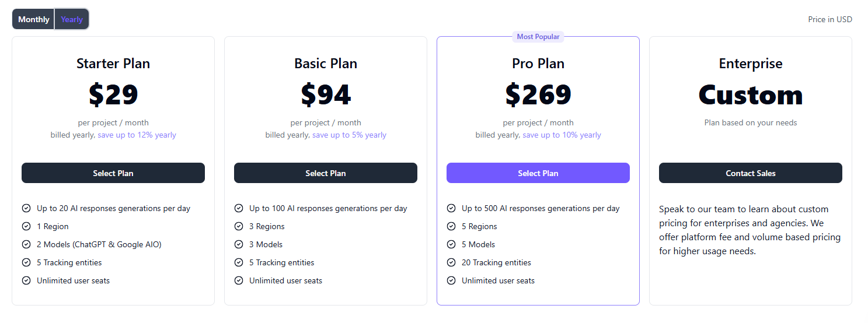The image size is (868, 323).
Task: Click check icon beside 100 AI responses
Action: coord(239,208)
